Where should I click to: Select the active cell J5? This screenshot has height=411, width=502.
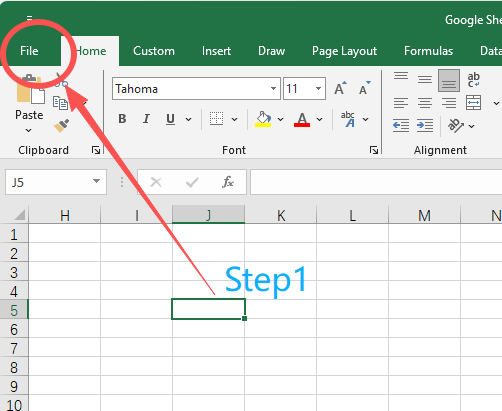pyautogui.click(x=209, y=309)
